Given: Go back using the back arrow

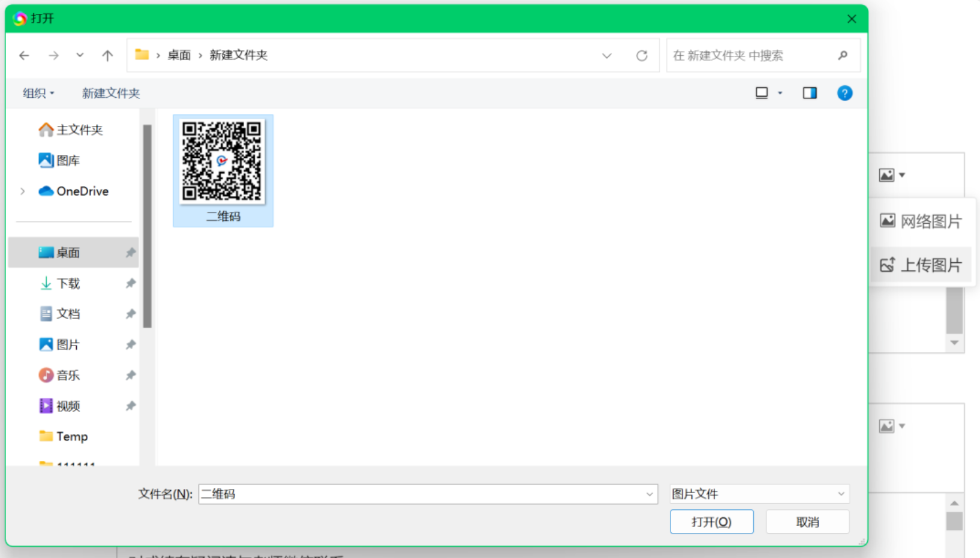Looking at the screenshot, I should (24, 55).
